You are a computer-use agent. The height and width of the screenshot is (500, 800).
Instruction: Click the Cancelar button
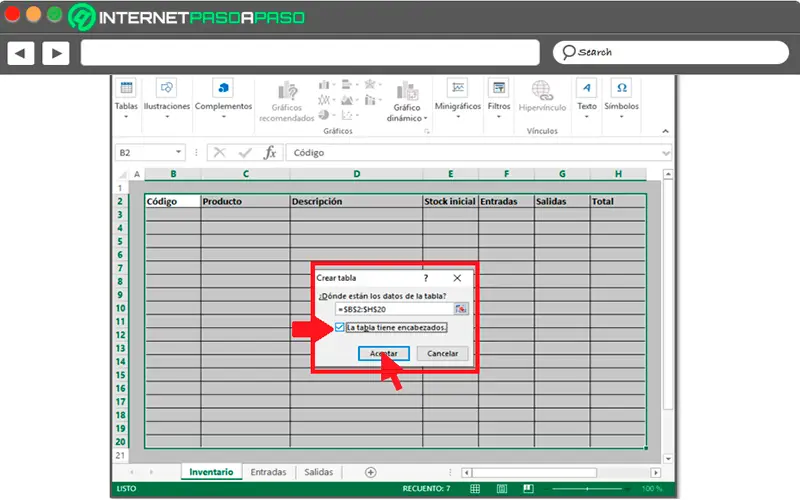coord(442,354)
